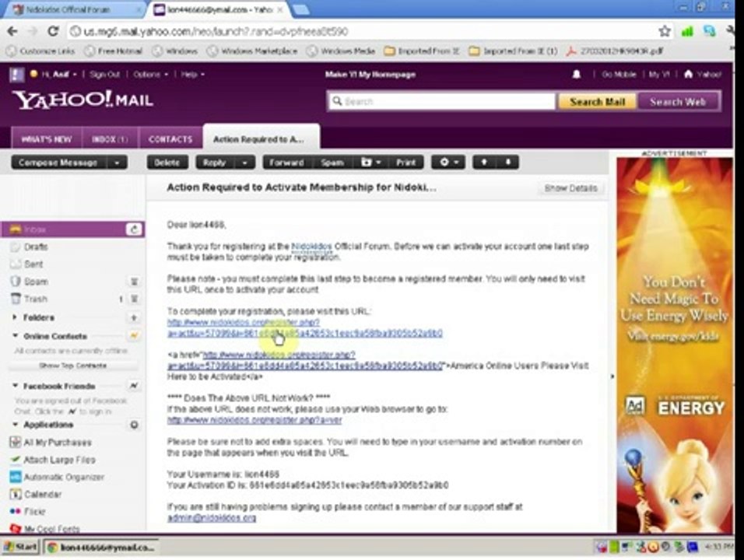Collapse the Online Contacts section
The height and width of the screenshot is (560, 744).
tap(15, 336)
